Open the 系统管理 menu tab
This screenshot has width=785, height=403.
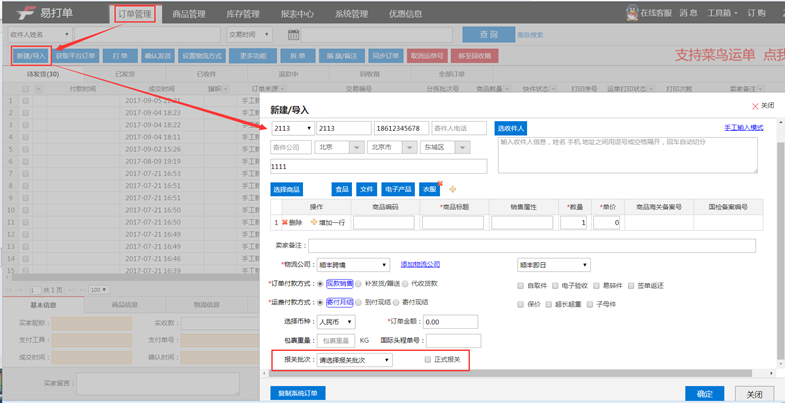[x=351, y=14]
